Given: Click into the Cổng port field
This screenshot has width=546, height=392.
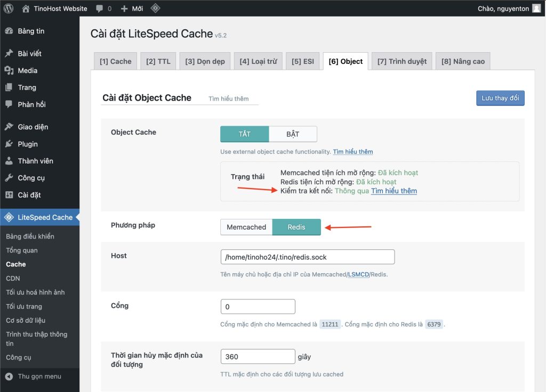Looking at the screenshot, I should [x=258, y=307].
